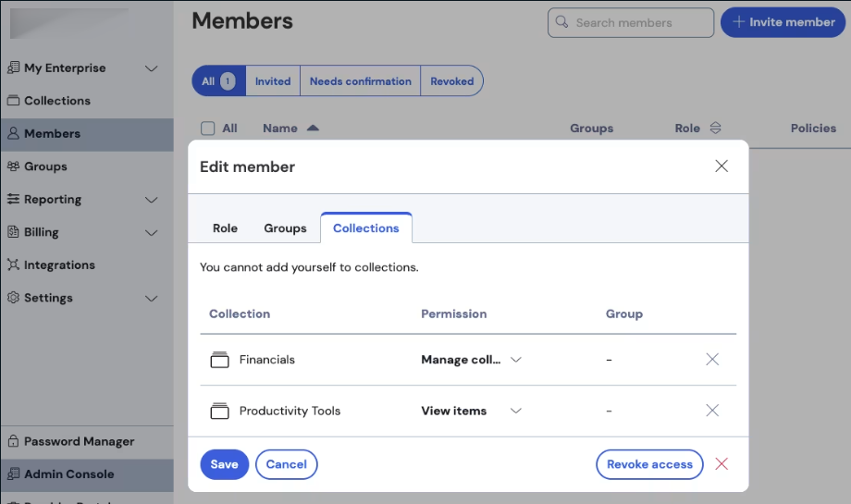851x504 pixels.
Task: Switch to the Role tab
Action: coord(225,228)
